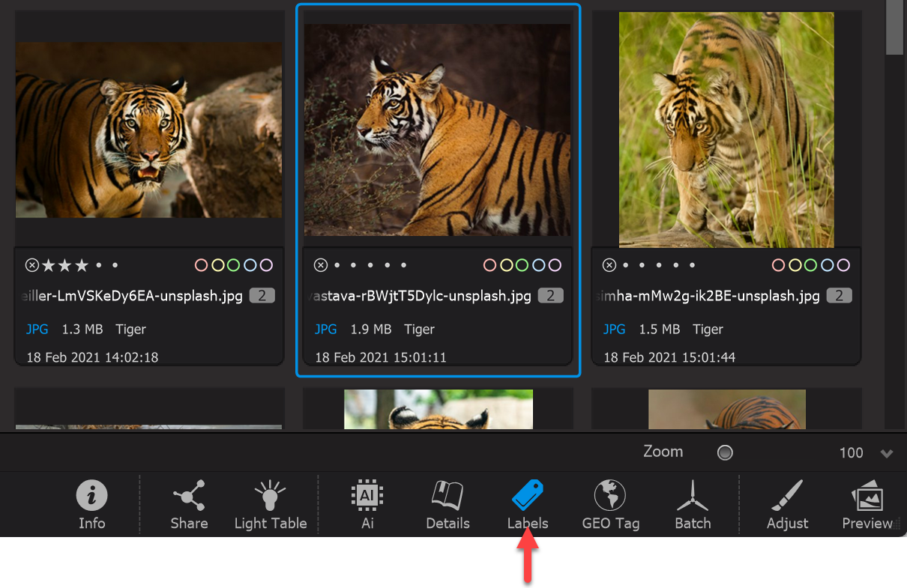
Task: Click the date 18 Feb 2021 14:02:18
Action: click(x=92, y=357)
